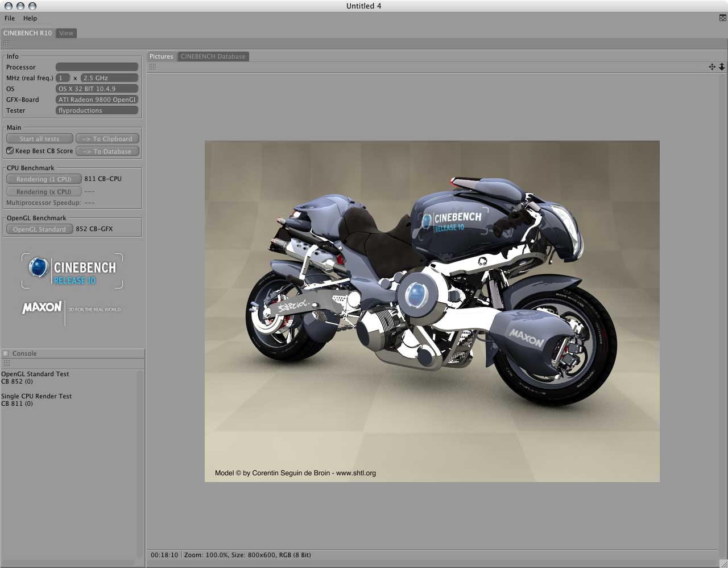Image resolution: width=728 pixels, height=568 pixels.
Task: Click the Console panel grip handle
Action: [x=7, y=364]
